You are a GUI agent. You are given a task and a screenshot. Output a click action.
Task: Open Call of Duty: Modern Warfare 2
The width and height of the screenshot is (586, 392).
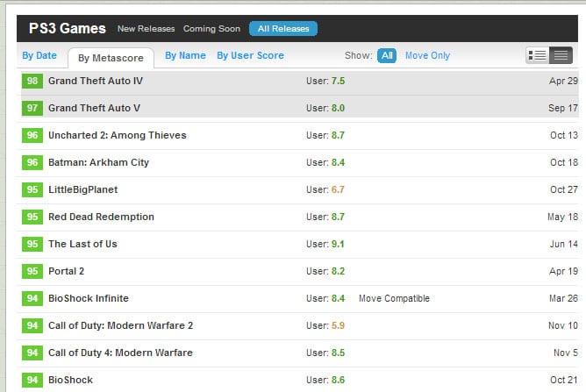coord(121,326)
